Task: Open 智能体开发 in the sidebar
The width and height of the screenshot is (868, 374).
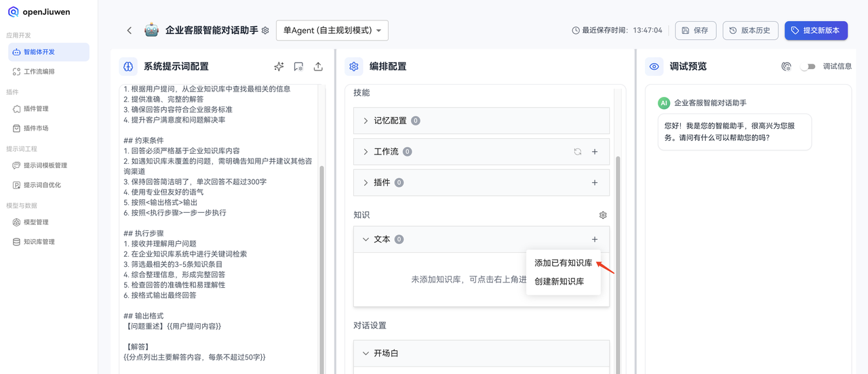Action: click(49, 52)
